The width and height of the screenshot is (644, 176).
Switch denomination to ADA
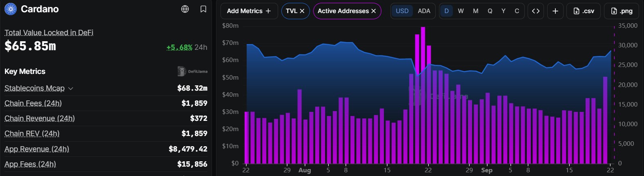[424, 11]
